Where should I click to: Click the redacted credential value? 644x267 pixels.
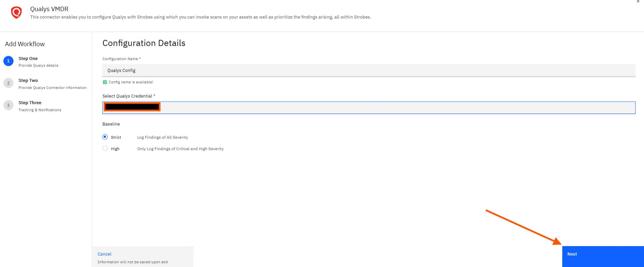[x=132, y=107]
